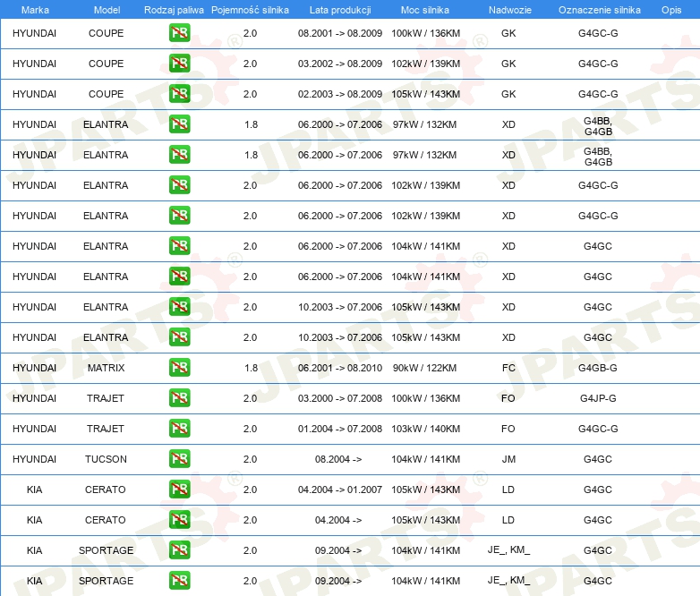Click the '103kW / 140KM' power cell
This screenshot has width=700, height=596.
pos(425,429)
